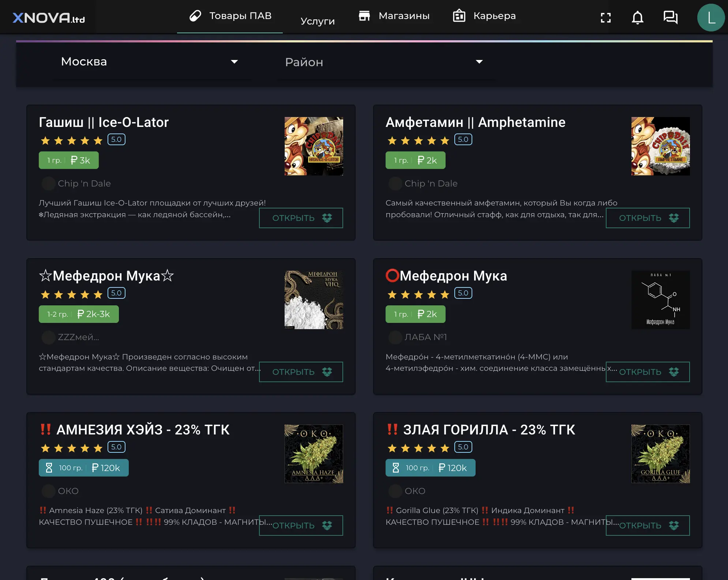
Task: Click the fullscreen toggle icon in header
Action: pyautogui.click(x=606, y=18)
